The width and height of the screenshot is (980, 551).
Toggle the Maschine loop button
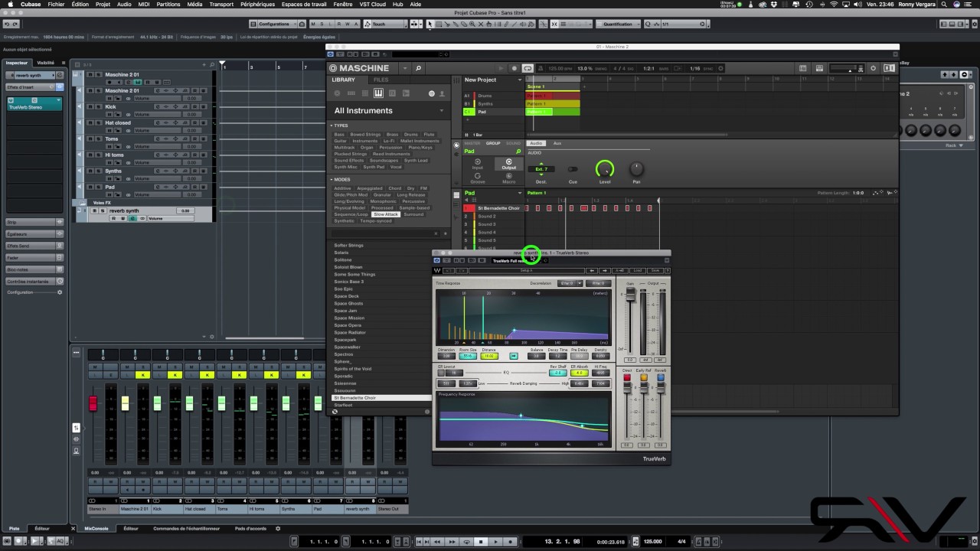(x=528, y=69)
